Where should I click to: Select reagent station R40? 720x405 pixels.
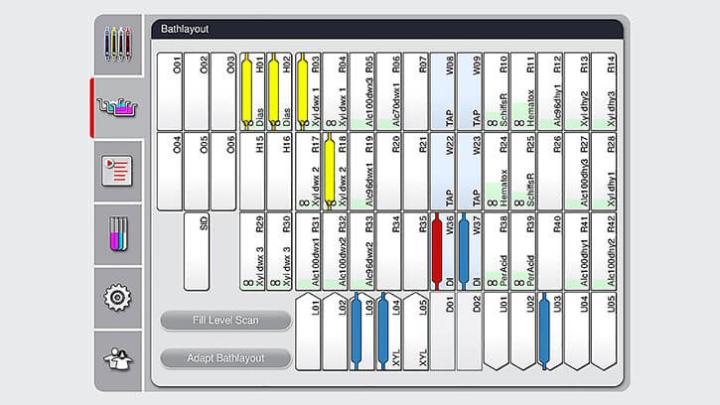pos(550,250)
